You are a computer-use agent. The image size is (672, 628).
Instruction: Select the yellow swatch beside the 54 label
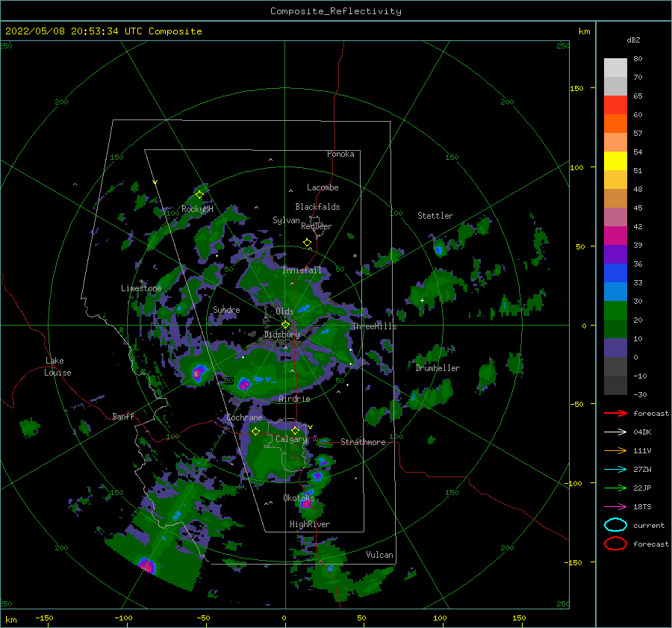tap(615, 161)
